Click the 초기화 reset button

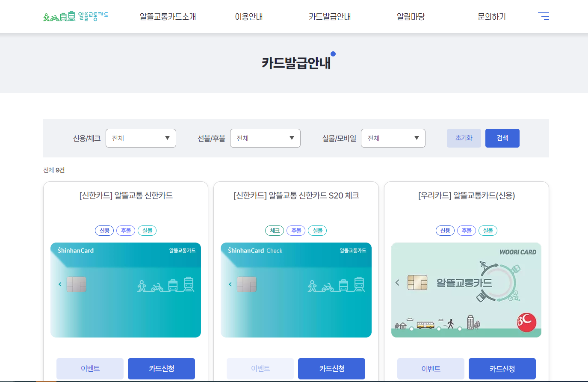tap(464, 138)
